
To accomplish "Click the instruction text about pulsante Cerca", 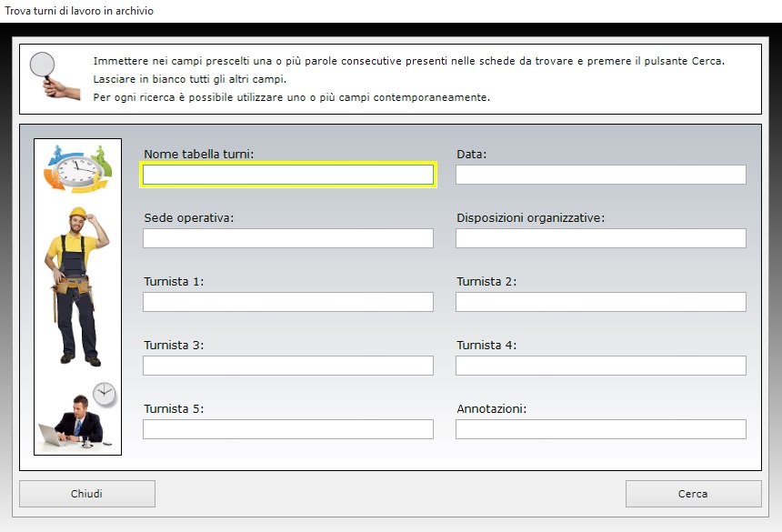I will [x=409, y=61].
